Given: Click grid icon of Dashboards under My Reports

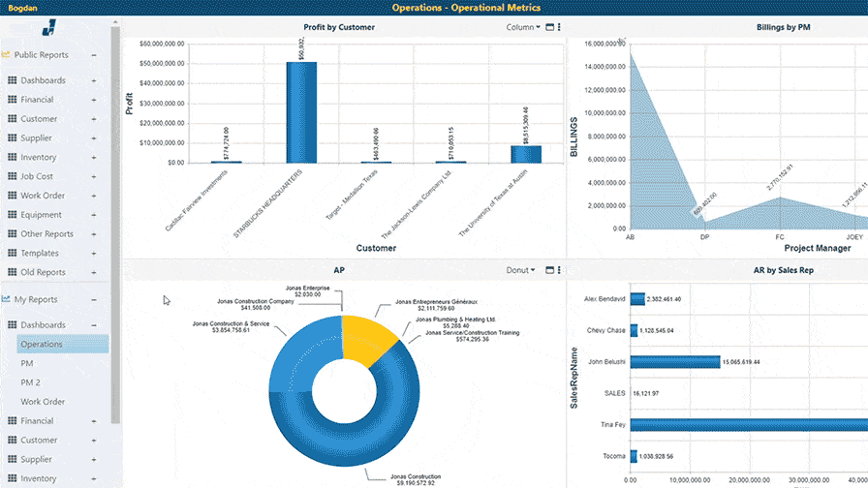Looking at the screenshot, I should coord(13,324).
